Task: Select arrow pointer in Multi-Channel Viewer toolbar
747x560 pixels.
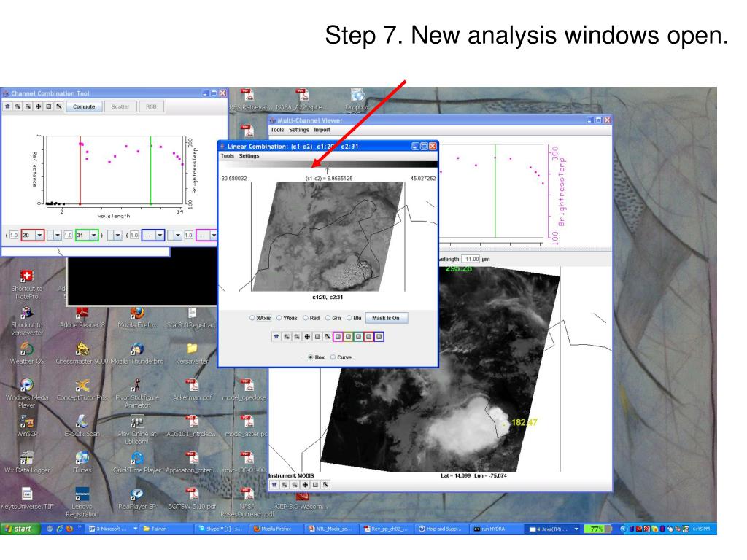Action: [x=326, y=485]
